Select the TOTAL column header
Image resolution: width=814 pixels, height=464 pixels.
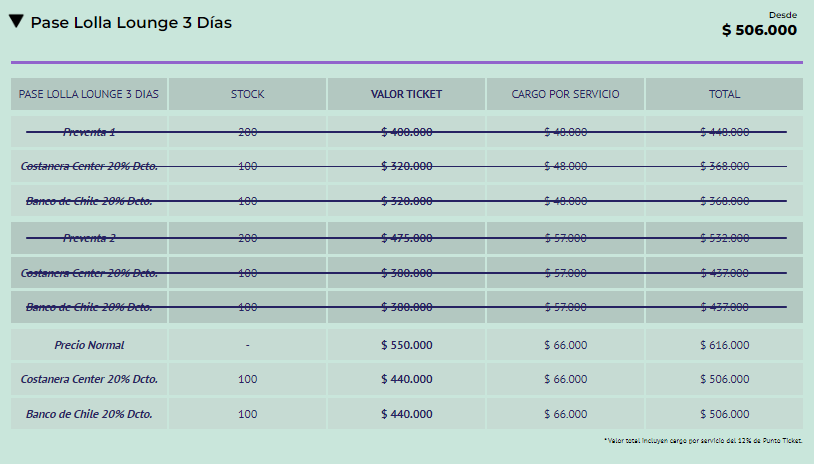pos(724,94)
